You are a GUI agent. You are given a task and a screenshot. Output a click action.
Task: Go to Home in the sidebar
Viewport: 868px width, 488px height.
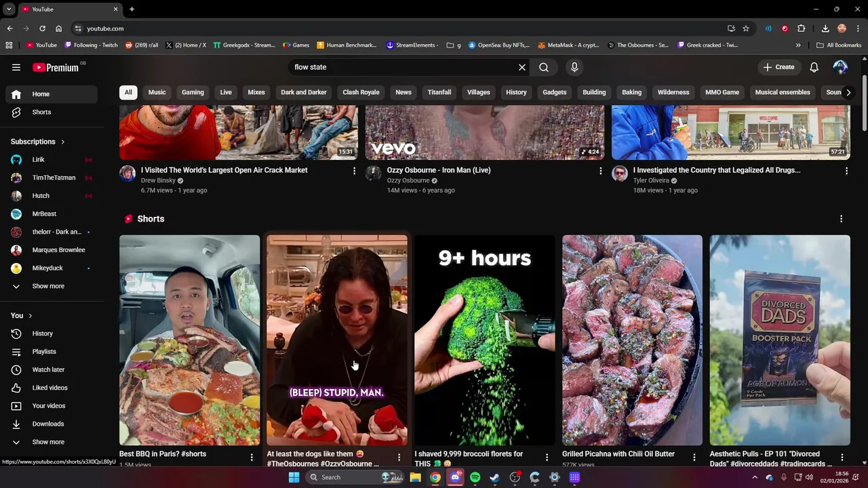(52, 94)
